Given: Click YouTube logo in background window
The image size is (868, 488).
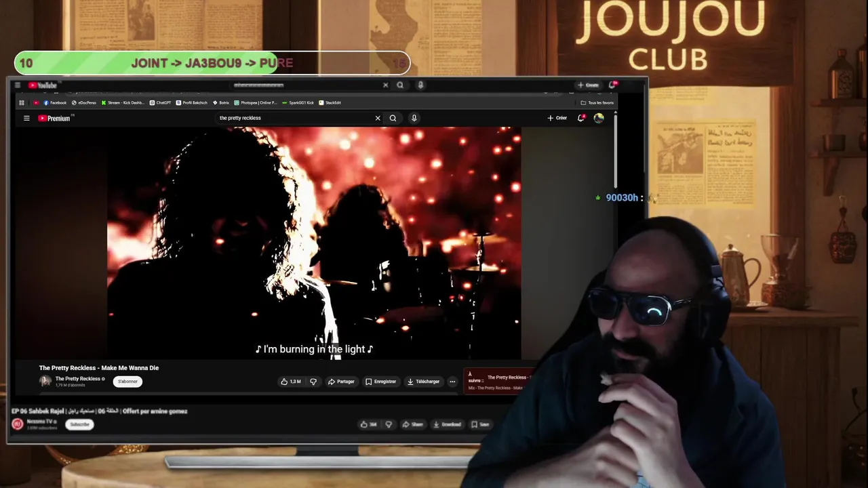Looking at the screenshot, I should click(x=43, y=85).
